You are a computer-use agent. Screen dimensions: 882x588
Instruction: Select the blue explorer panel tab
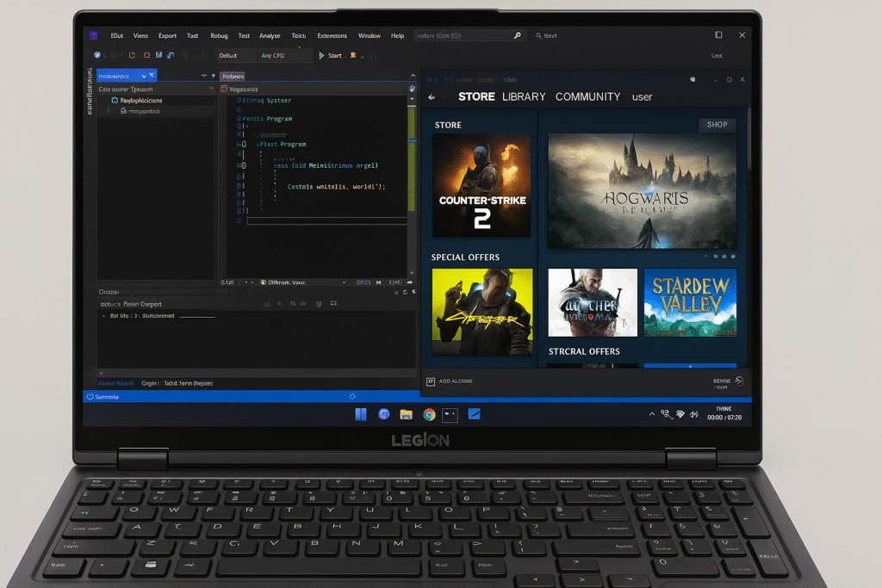127,76
